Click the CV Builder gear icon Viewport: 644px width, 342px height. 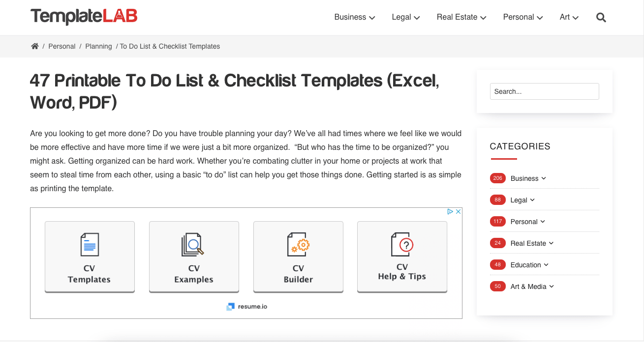click(x=298, y=244)
